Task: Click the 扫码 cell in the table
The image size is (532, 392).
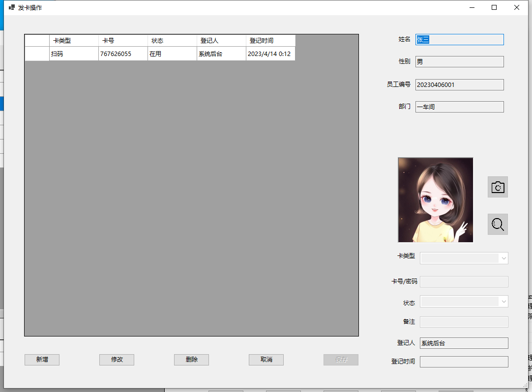Action: point(74,54)
